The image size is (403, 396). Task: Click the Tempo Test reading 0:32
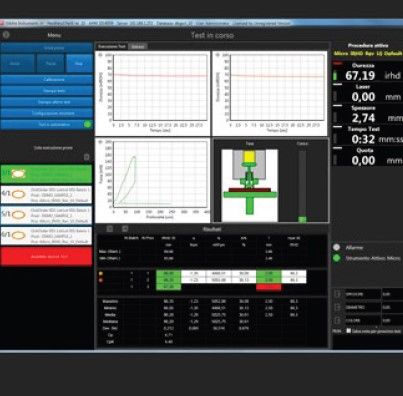pyautogui.click(x=363, y=139)
